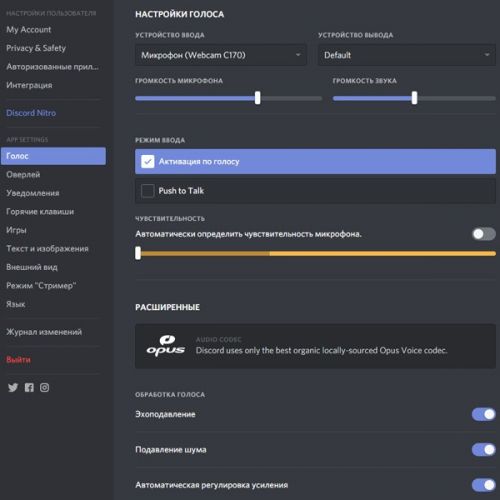500x500 pixels.
Task: Click the Discord Nitro link
Action: tap(31, 113)
